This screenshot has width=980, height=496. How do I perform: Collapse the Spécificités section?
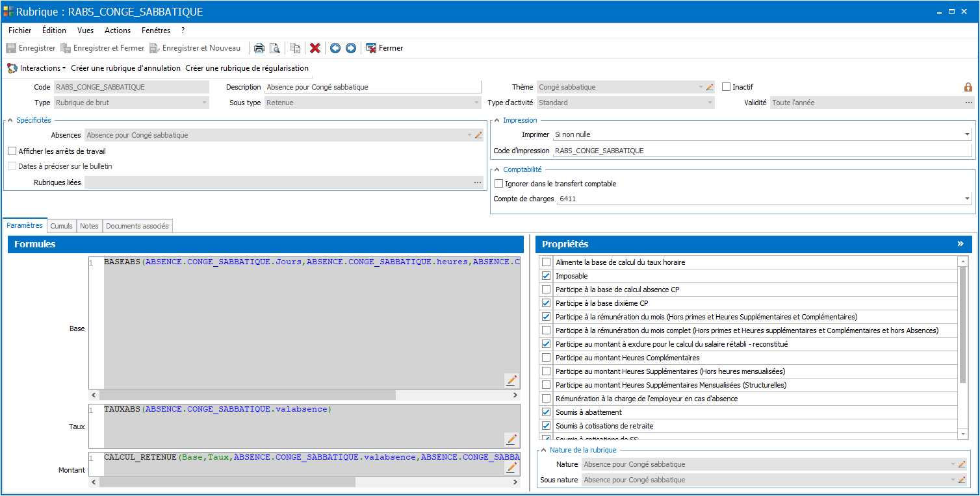tap(9, 120)
